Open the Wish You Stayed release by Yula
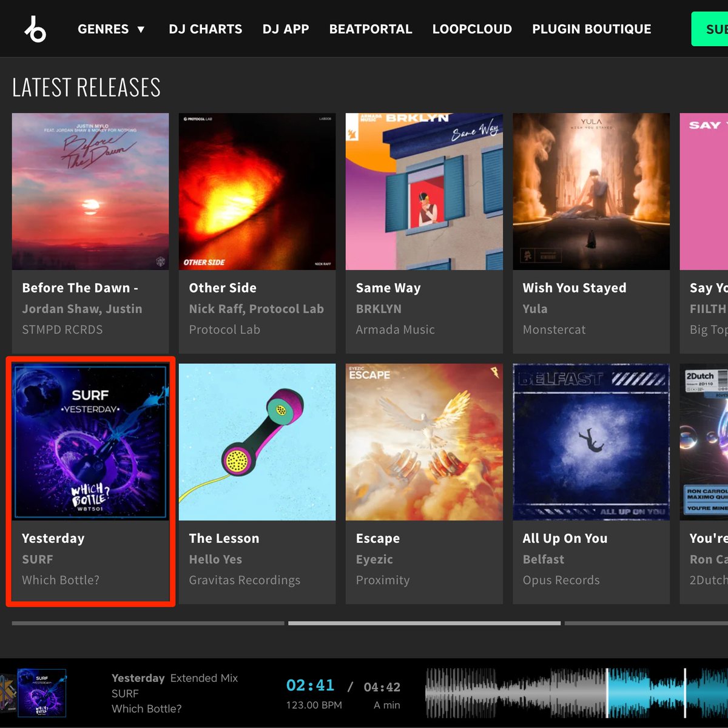The width and height of the screenshot is (728, 728). click(590, 191)
